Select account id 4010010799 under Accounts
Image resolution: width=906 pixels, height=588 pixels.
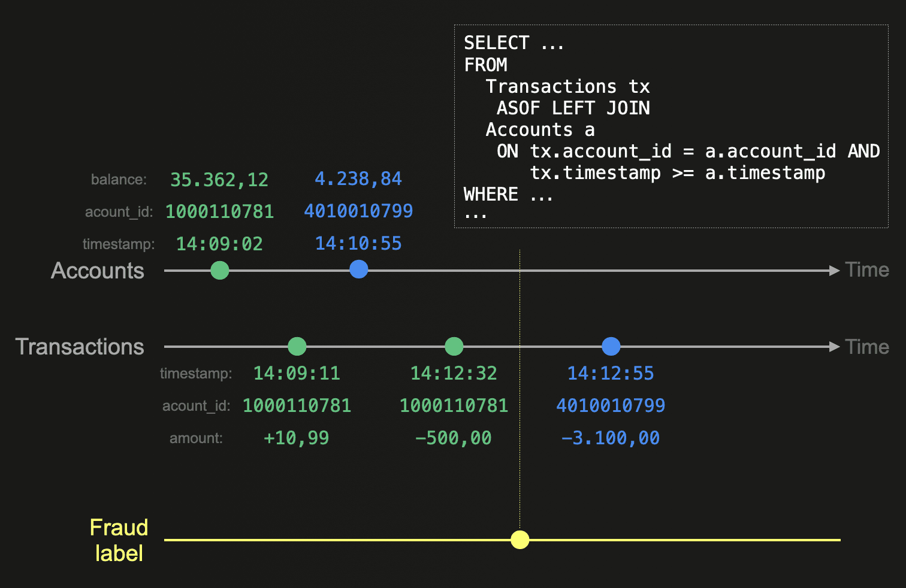point(358,211)
